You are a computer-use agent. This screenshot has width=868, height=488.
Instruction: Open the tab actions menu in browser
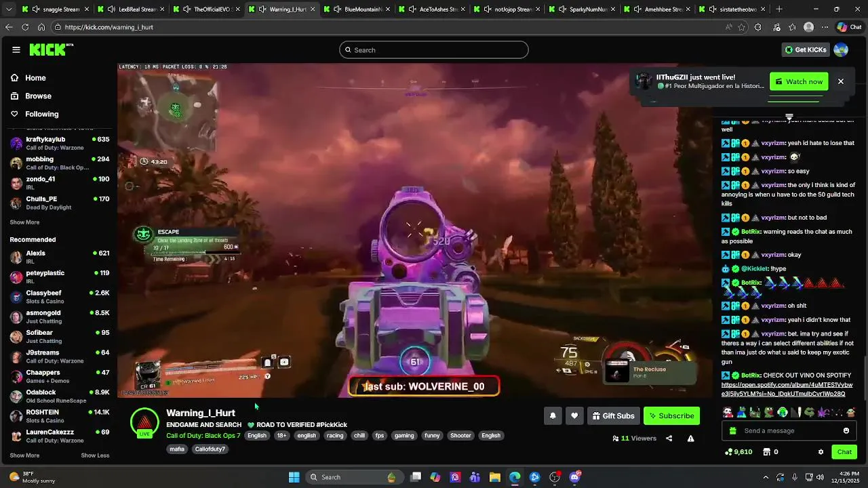pos(9,9)
